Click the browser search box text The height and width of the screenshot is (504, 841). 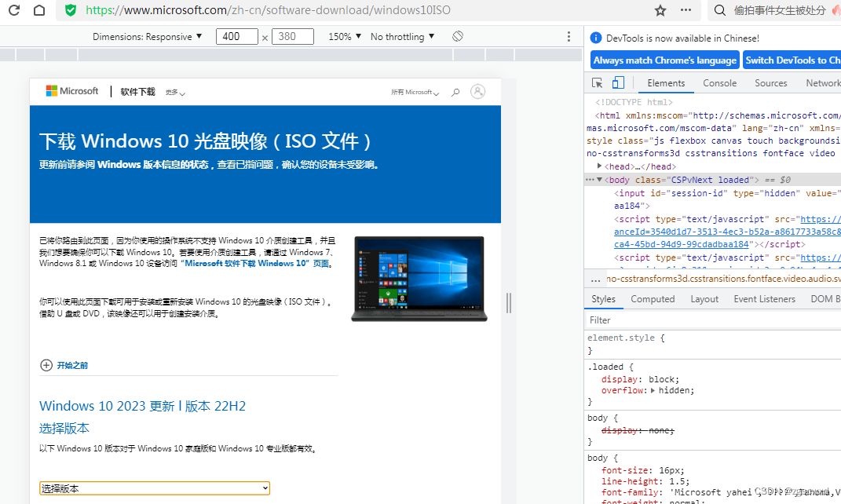pos(779,10)
